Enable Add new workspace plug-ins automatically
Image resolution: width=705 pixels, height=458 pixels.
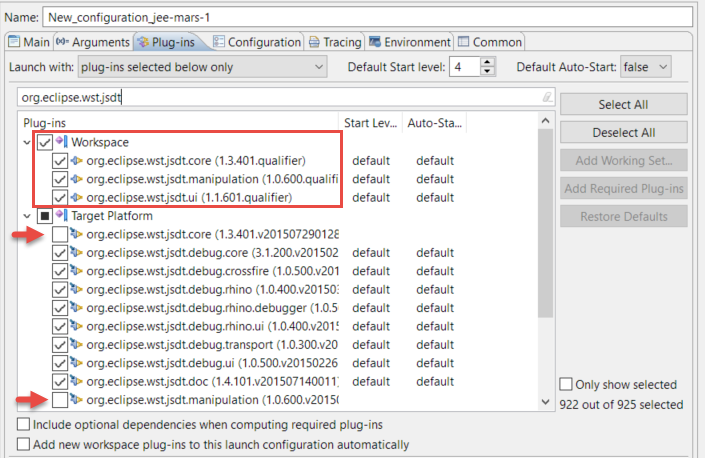tap(23, 444)
